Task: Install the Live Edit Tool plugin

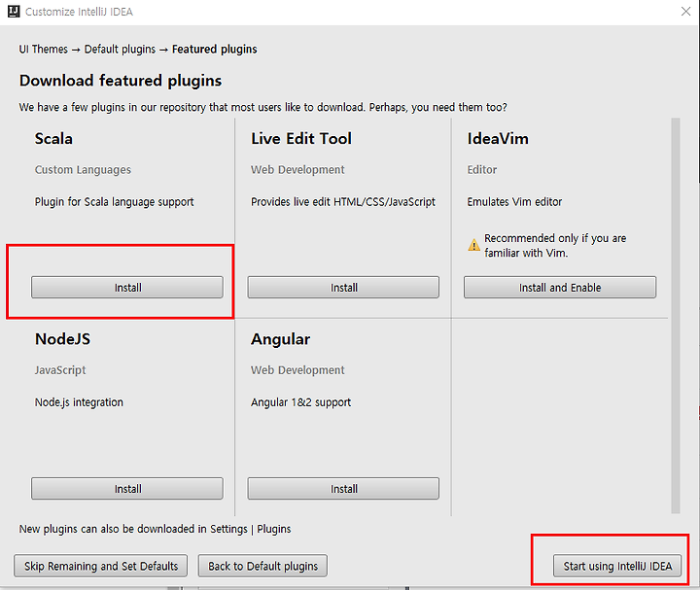Action: 343,288
